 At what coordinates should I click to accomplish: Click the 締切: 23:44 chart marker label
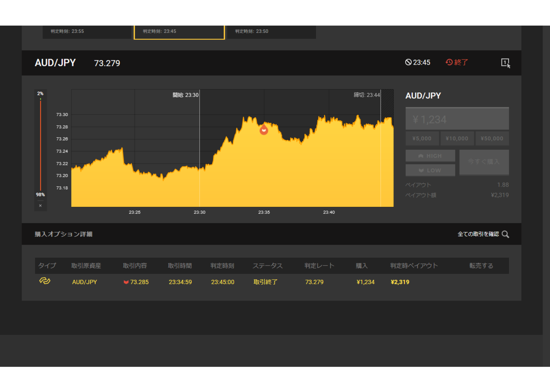coord(367,95)
